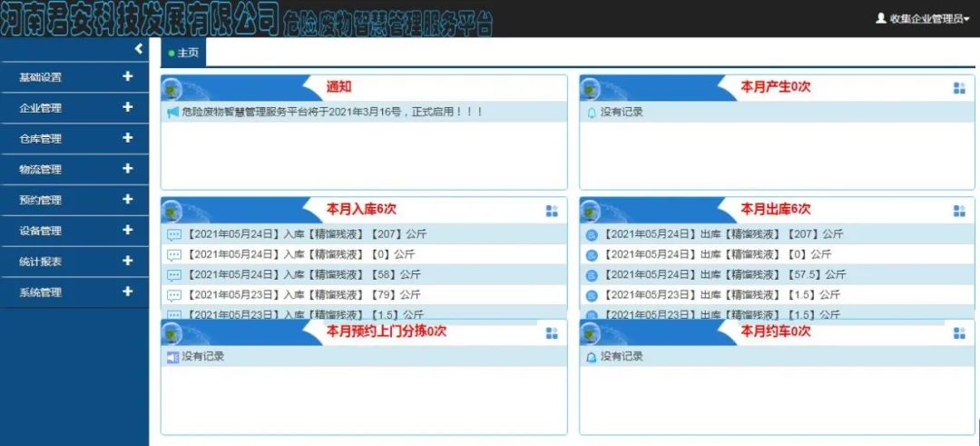Expand the 物流管理 menu plus icon
This screenshot has height=446, width=980.
(x=128, y=168)
